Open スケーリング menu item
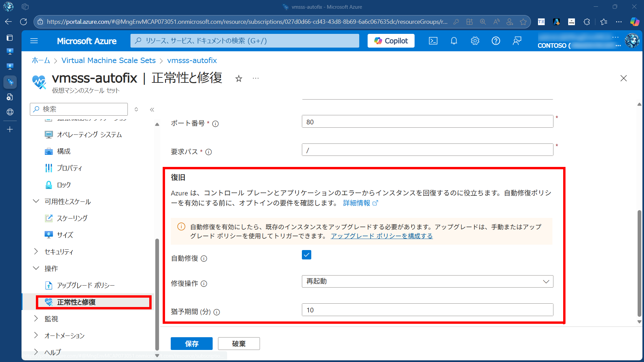This screenshot has height=362, width=644. click(72, 218)
